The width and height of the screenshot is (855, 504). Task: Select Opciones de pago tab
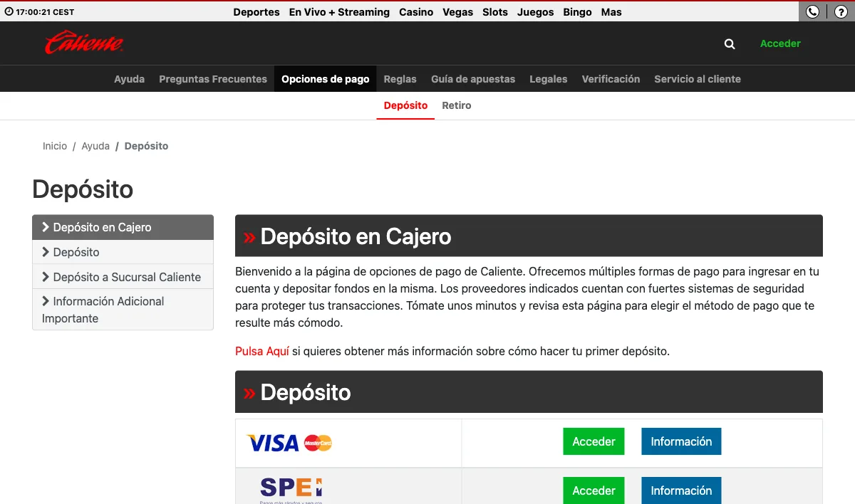[326, 79]
